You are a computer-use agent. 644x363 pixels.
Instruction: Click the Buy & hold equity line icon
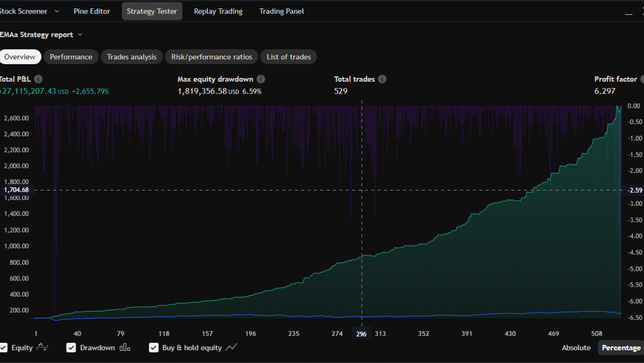[x=231, y=348]
